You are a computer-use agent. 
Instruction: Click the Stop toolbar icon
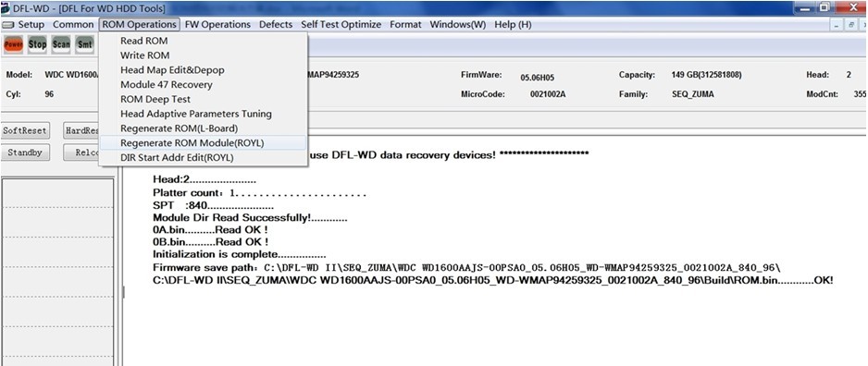pos(37,44)
